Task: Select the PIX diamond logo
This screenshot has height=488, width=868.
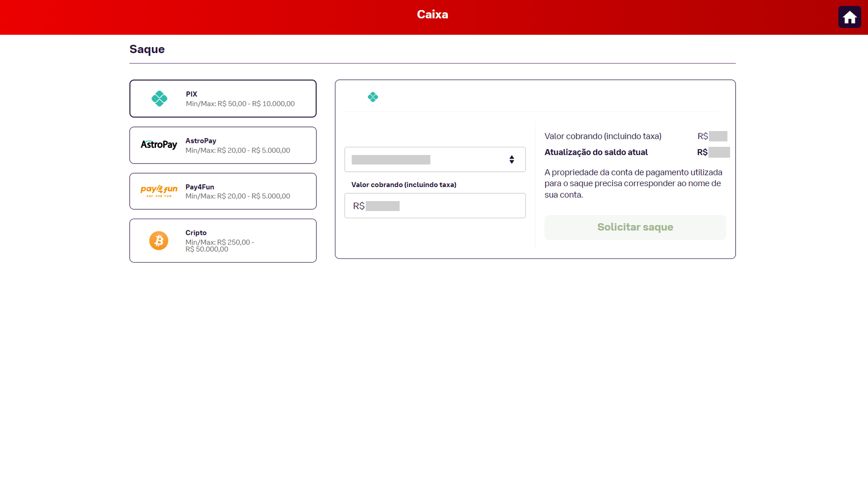Action: pos(159,99)
